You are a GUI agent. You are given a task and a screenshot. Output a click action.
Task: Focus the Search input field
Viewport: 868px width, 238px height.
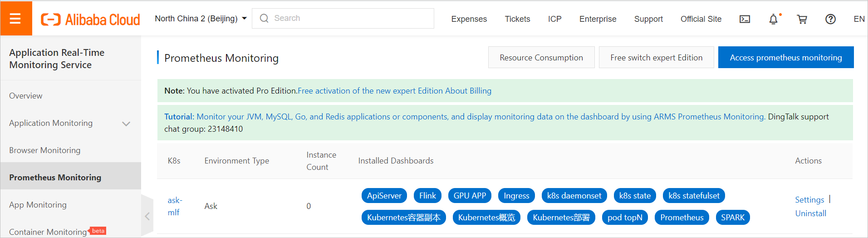click(x=343, y=18)
